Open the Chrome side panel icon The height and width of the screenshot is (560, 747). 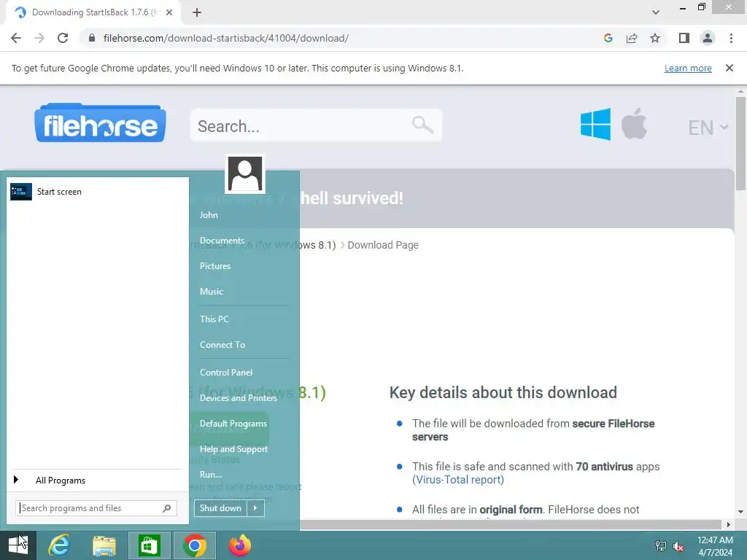684,38
